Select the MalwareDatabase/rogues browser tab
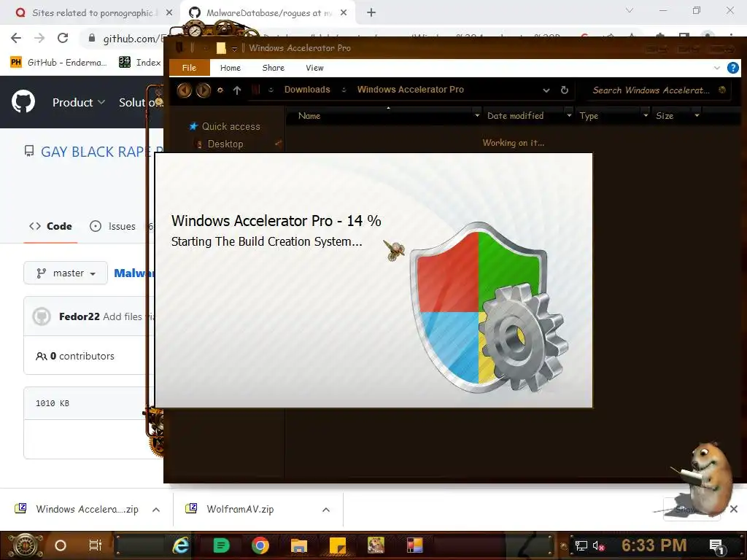This screenshot has width=747, height=560. 269,13
